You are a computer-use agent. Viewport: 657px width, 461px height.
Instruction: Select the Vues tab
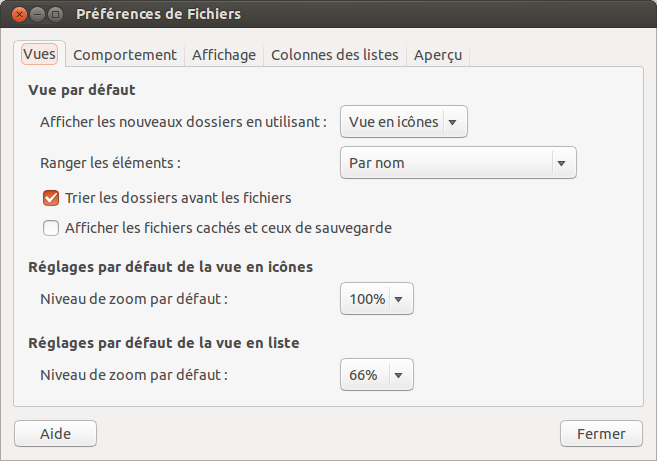40,55
